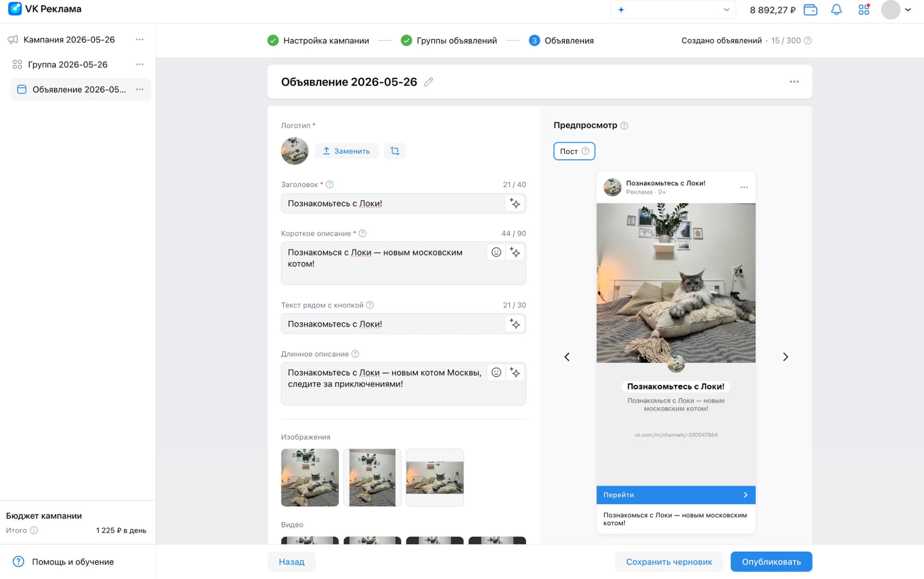This screenshot has width=924, height=579.
Task: Click the Опубликовать button
Action: tap(771, 561)
